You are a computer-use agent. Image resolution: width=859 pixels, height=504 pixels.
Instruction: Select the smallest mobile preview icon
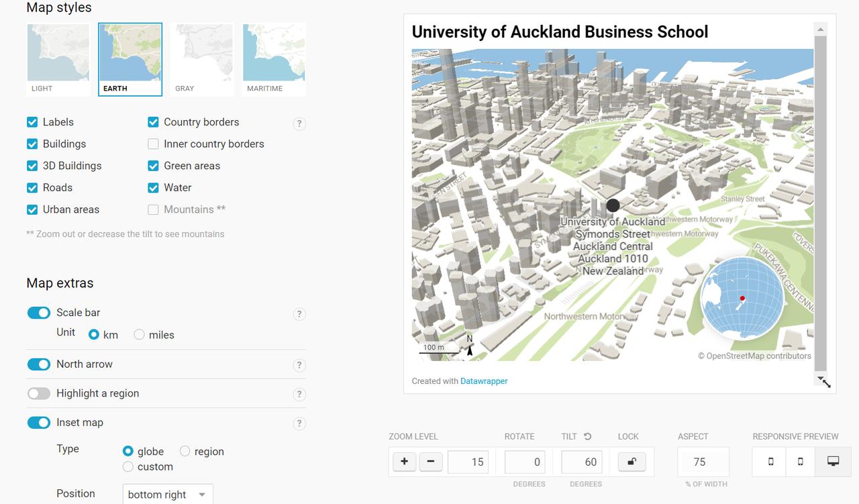pyautogui.click(x=770, y=462)
